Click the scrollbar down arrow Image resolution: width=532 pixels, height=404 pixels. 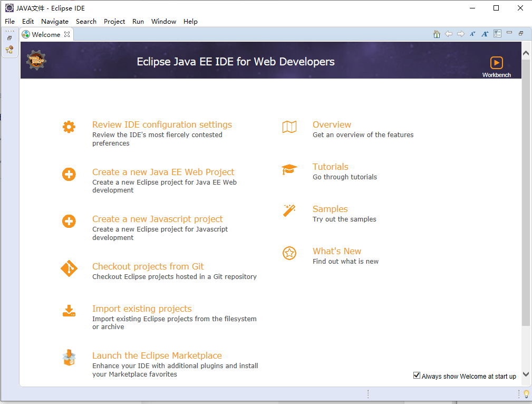pyautogui.click(x=526, y=374)
